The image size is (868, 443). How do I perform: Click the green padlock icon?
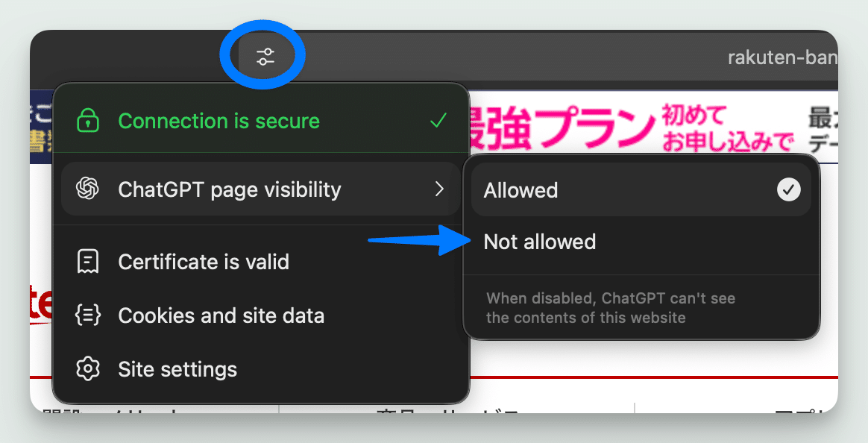87,121
